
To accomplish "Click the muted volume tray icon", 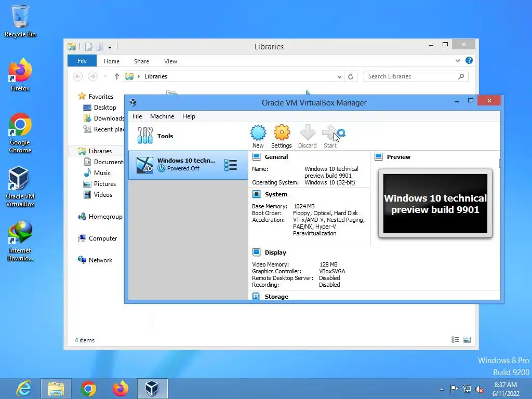I will [x=480, y=389].
